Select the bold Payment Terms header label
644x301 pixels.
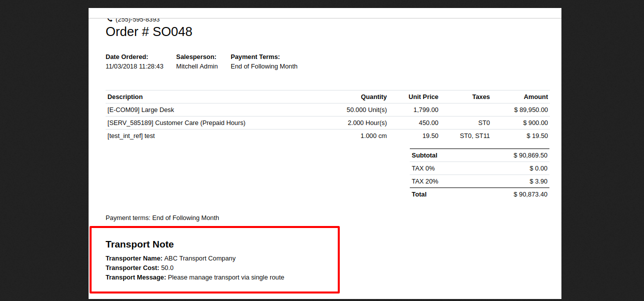coord(255,57)
